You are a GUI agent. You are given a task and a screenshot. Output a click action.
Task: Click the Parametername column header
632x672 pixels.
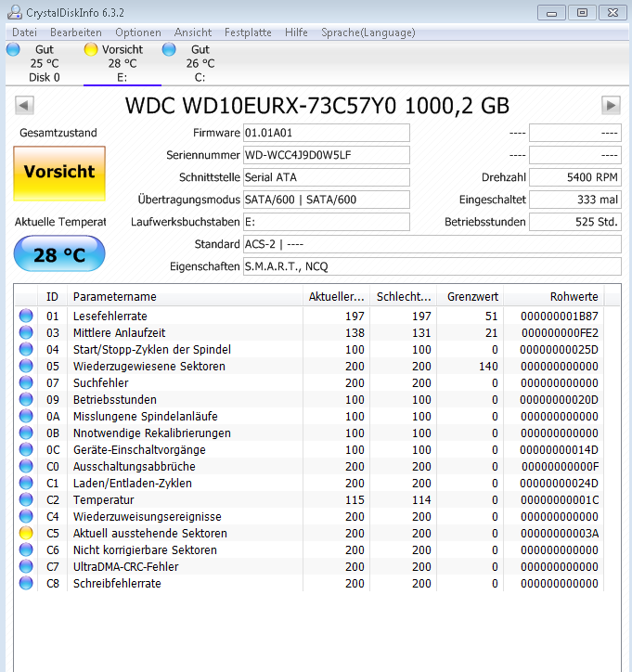185,297
